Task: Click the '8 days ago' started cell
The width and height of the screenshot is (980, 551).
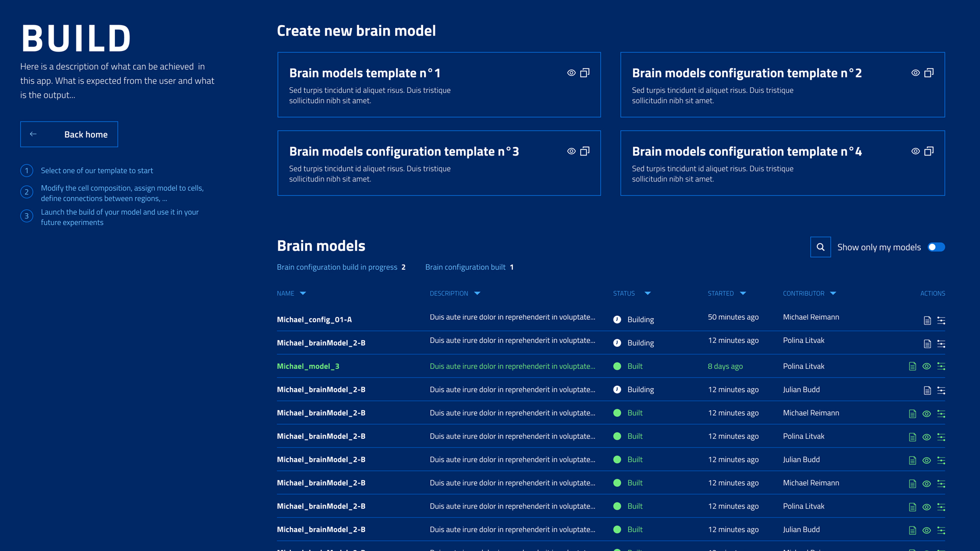Action: (725, 366)
